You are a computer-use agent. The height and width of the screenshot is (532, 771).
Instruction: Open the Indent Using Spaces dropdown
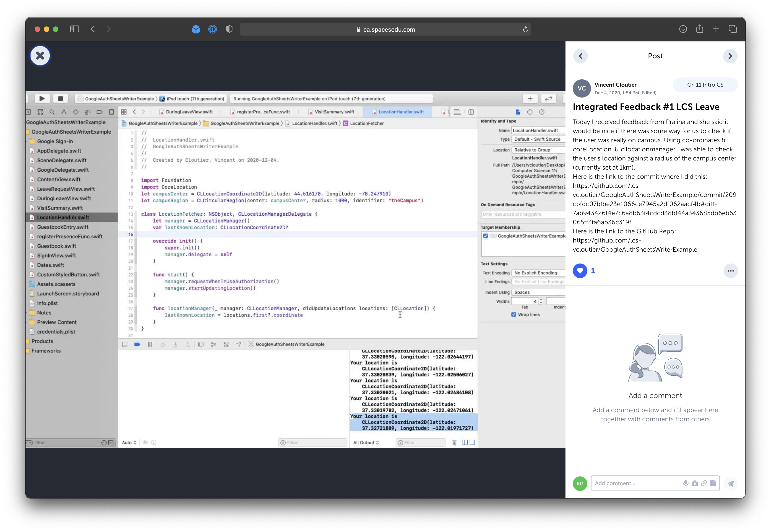point(538,292)
